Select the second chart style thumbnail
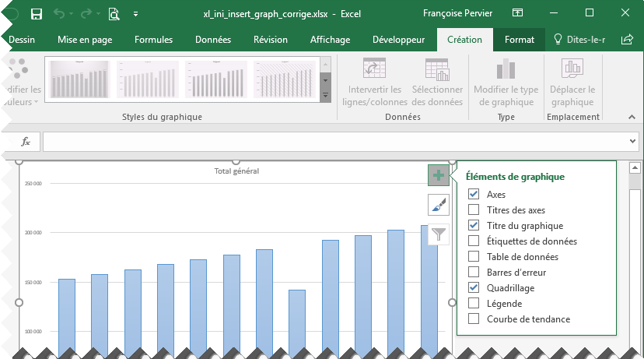 click(x=148, y=80)
